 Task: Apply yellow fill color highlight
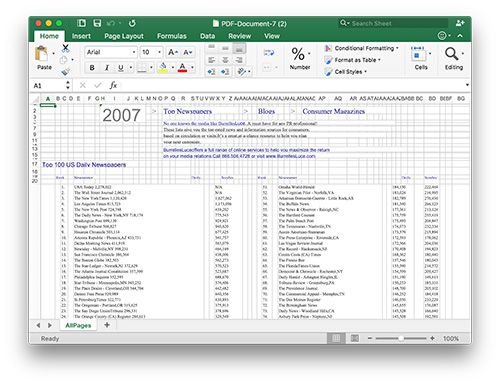click(163, 68)
